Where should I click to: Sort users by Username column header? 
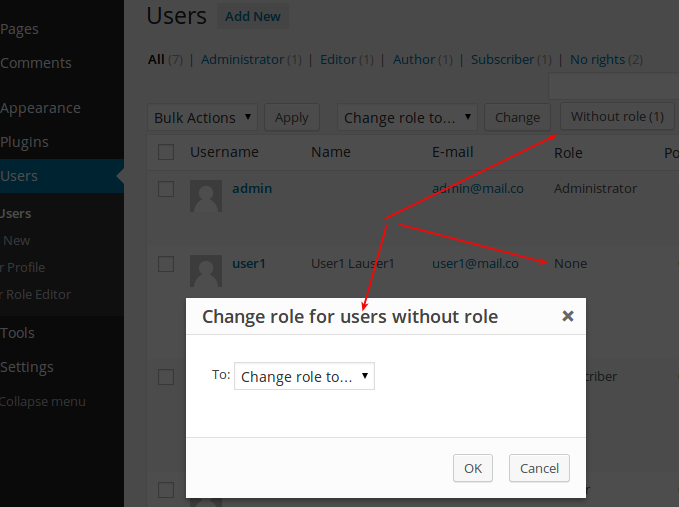pos(224,153)
